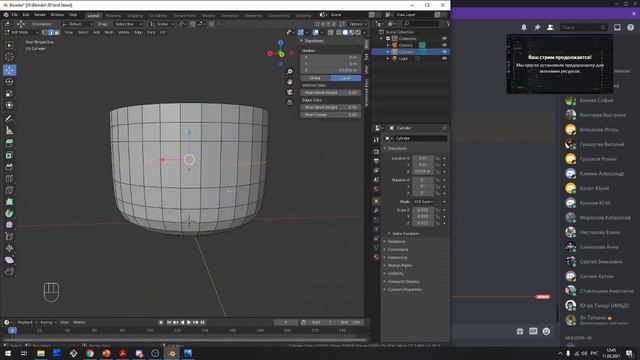
Task: Switch to Edge select mode
Action: pos(51,32)
